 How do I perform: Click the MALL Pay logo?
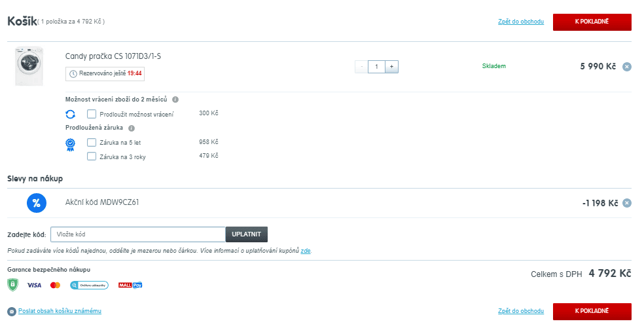[130, 285]
